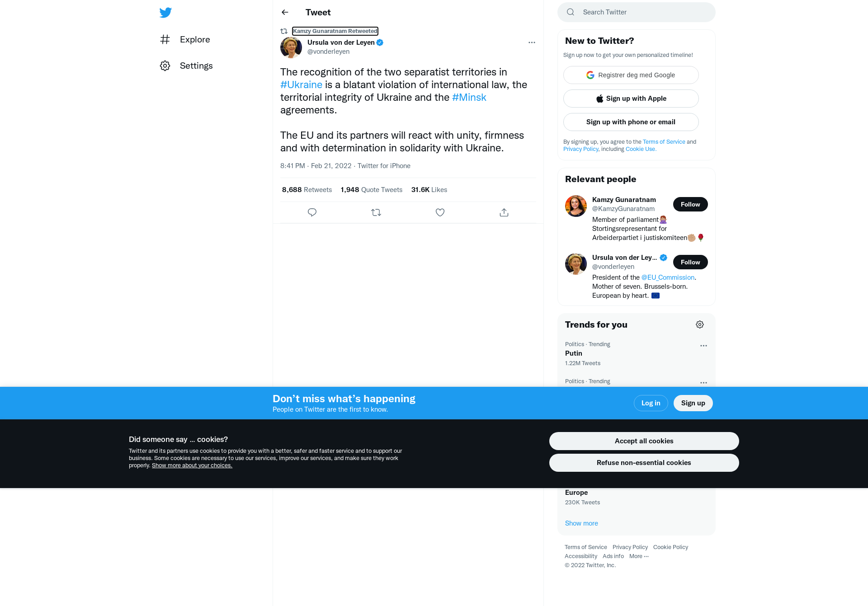Like the tweet with the heart icon

point(440,212)
